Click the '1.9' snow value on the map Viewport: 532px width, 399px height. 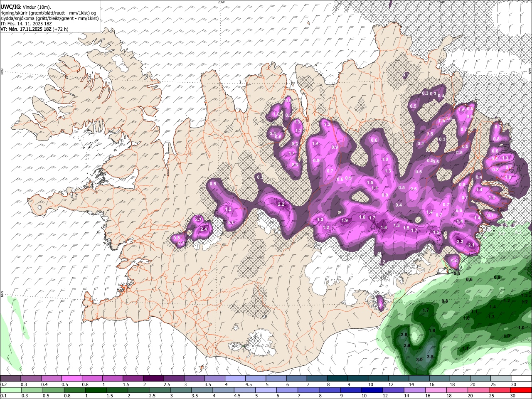point(345,221)
